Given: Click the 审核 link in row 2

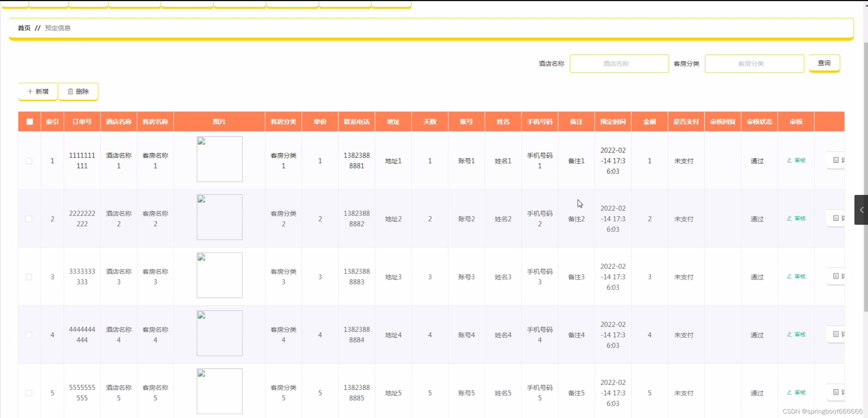Looking at the screenshot, I should coord(800,219).
